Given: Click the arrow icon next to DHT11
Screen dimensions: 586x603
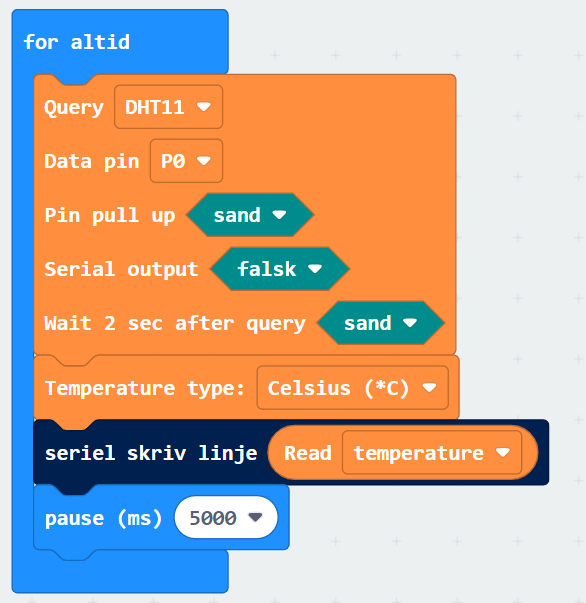Looking at the screenshot, I should [x=203, y=107].
